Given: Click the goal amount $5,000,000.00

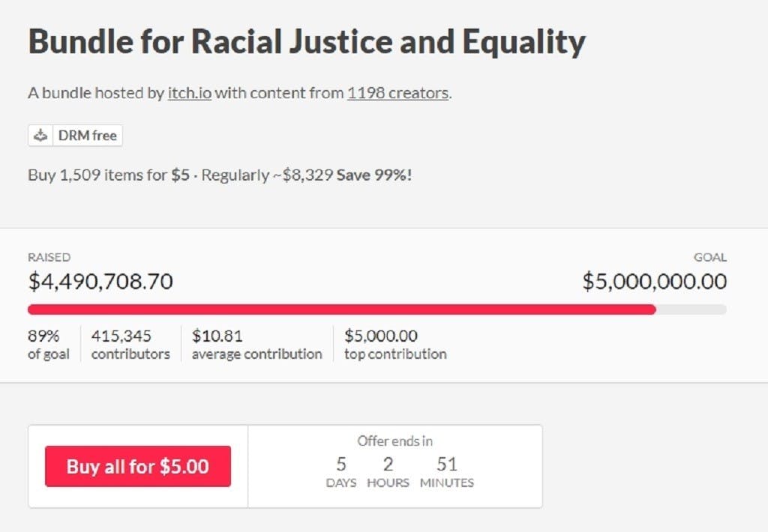Looking at the screenshot, I should [x=654, y=282].
